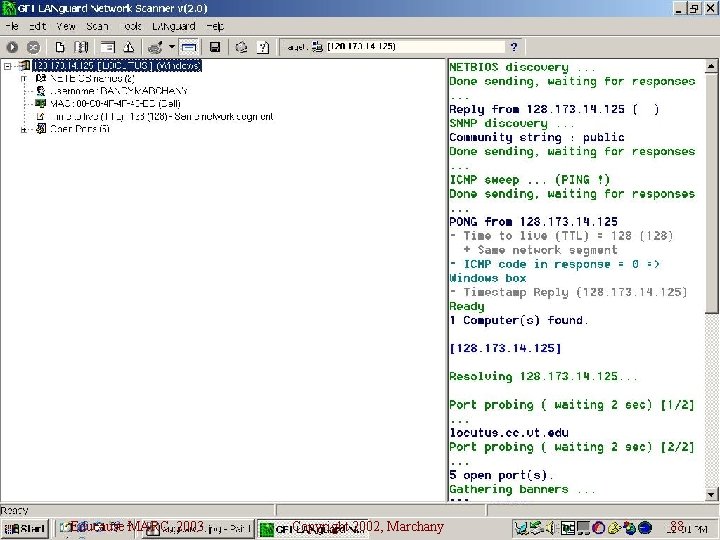Click the hammer tools toolbar icon
Image resolution: width=720 pixels, height=540 pixels.
pyautogui.click(x=155, y=47)
